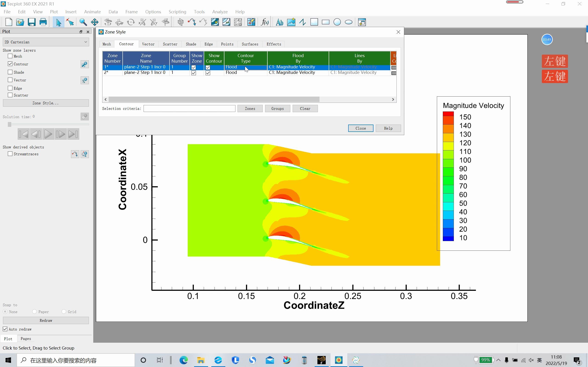Click the f(x) equation icon

[x=264, y=22]
